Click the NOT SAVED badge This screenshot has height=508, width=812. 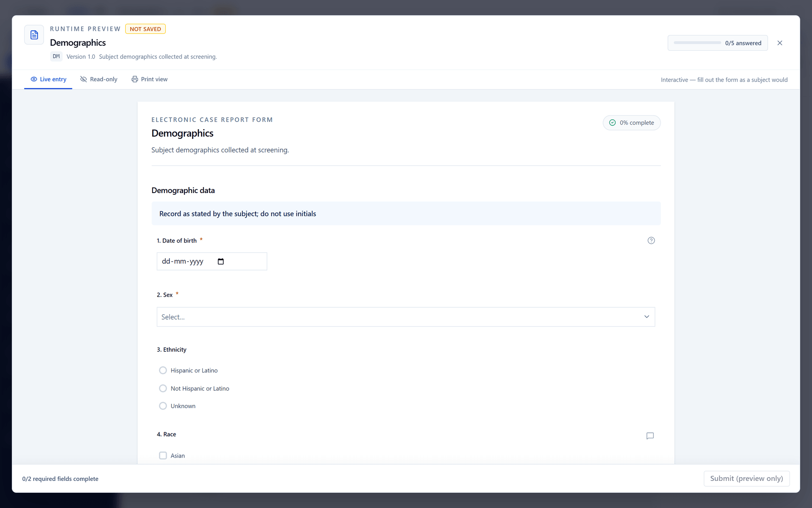coord(145,29)
